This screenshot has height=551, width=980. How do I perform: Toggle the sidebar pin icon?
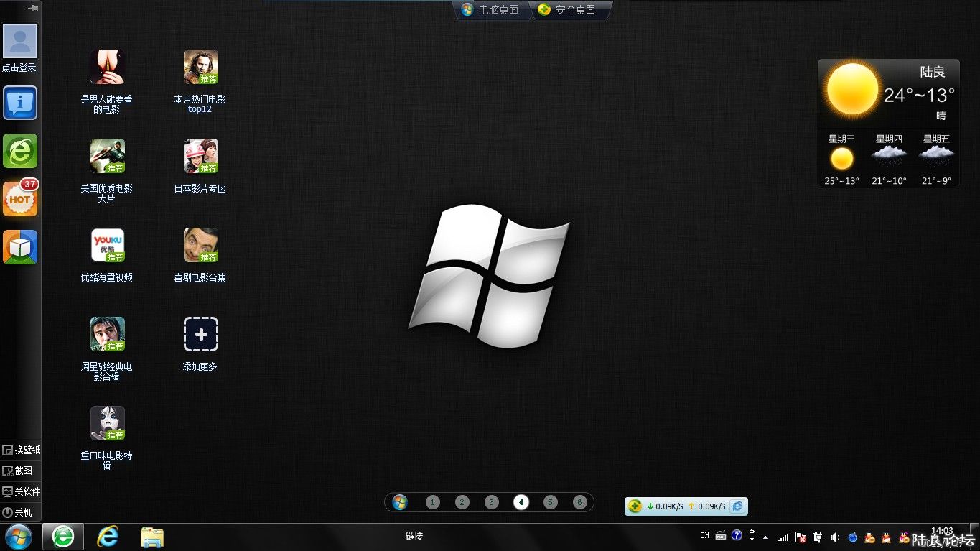tap(33, 8)
